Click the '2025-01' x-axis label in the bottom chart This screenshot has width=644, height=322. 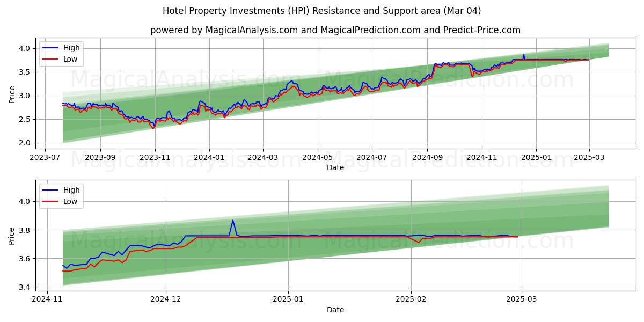pos(288,301)
